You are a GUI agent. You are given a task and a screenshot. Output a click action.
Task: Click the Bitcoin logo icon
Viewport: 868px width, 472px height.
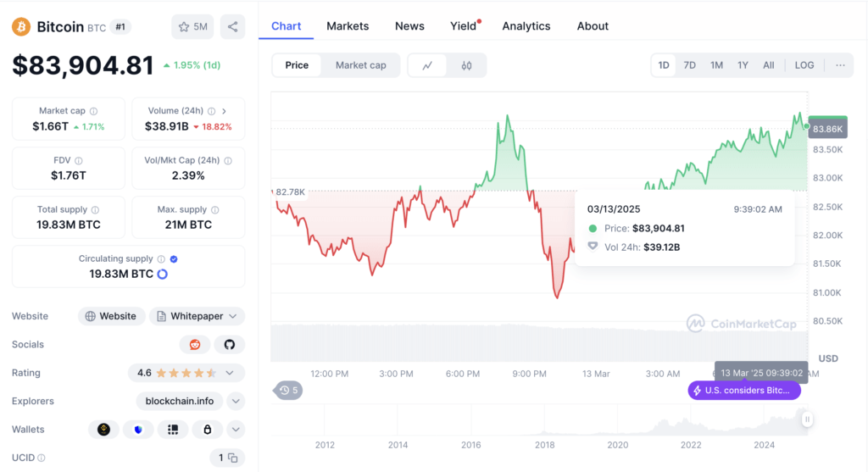tap(21, 26)
